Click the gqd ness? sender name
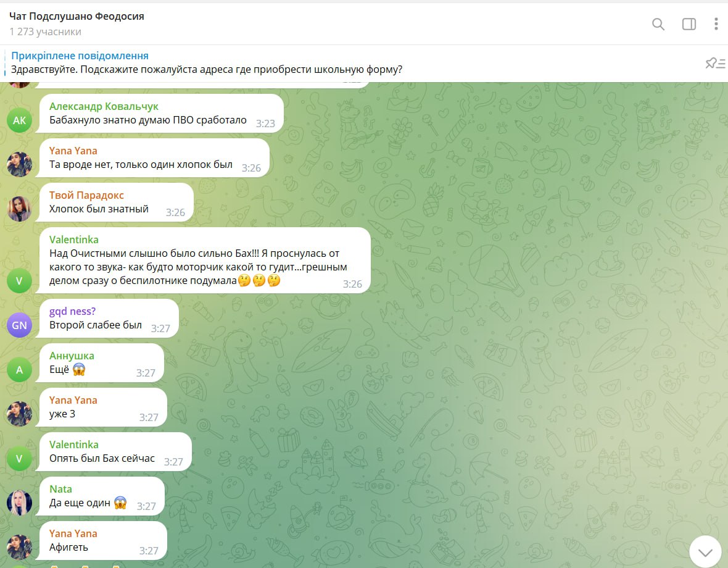 (x=72, y=311)
